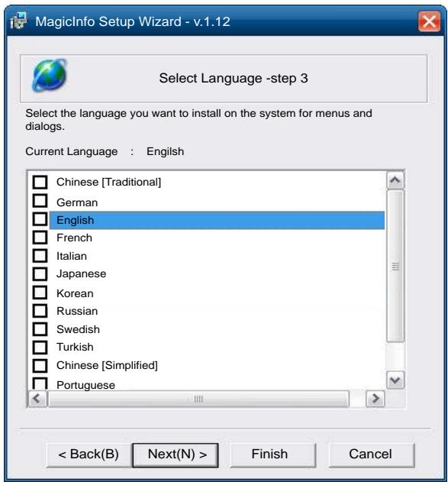The width and height of the screenshot is (448, 482).
Task: Click the list's scroll up arrow
Action: [395, 180]
